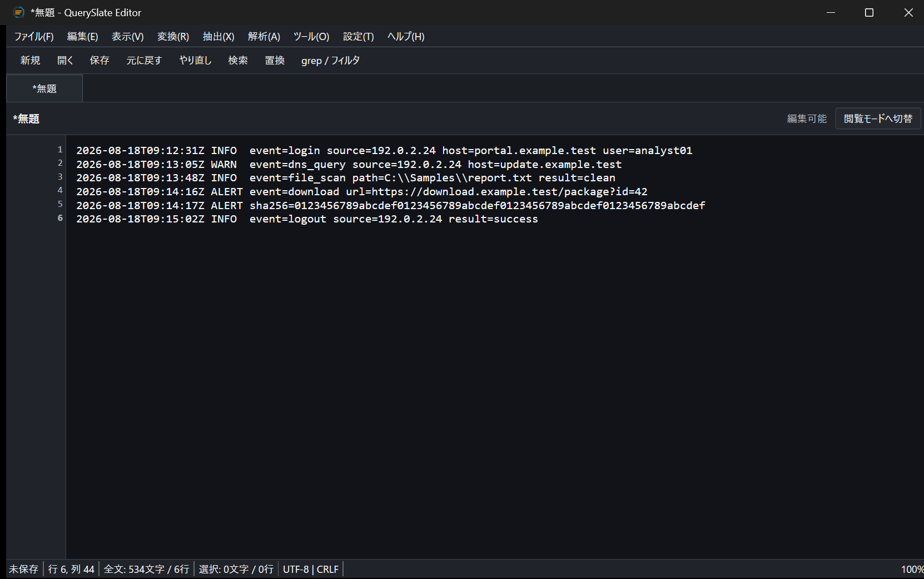Click 選択: 0文字 / 0行 status entry
Screen dimensions: 924x579
(236, 570)
